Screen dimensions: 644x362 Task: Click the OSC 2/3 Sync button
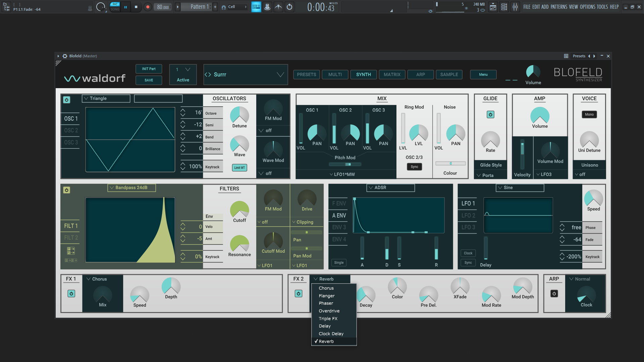pyautogui.click(x=414, y=167)
